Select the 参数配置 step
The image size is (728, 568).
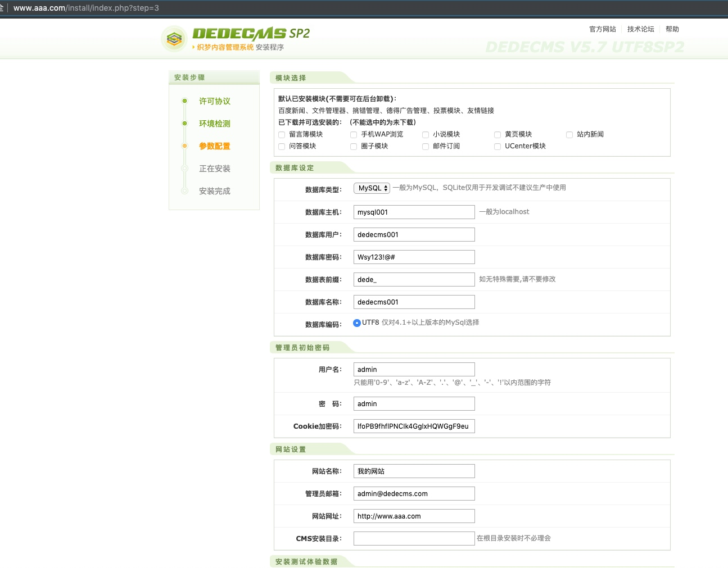(215, 146)
